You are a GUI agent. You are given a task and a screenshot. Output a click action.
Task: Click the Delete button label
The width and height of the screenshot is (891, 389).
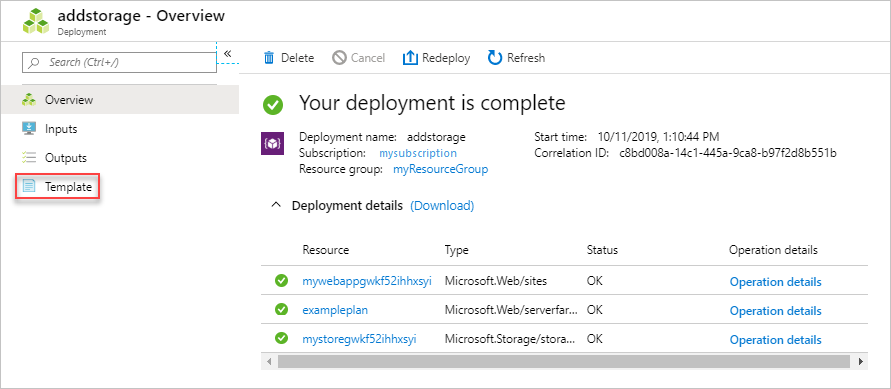(x=297, y=58)
